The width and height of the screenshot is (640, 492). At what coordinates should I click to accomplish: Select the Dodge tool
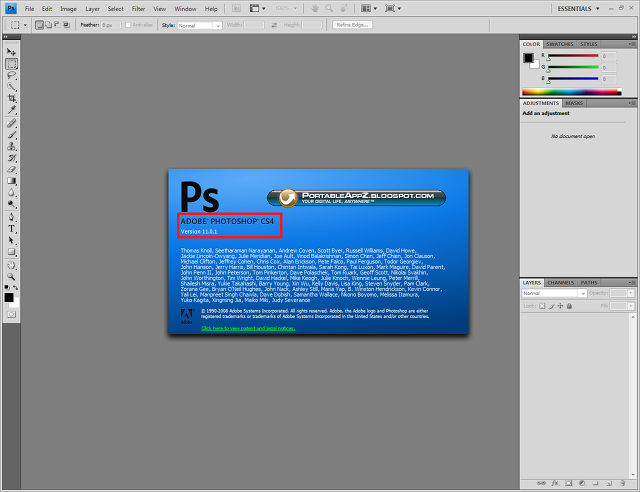coord(11,204)
